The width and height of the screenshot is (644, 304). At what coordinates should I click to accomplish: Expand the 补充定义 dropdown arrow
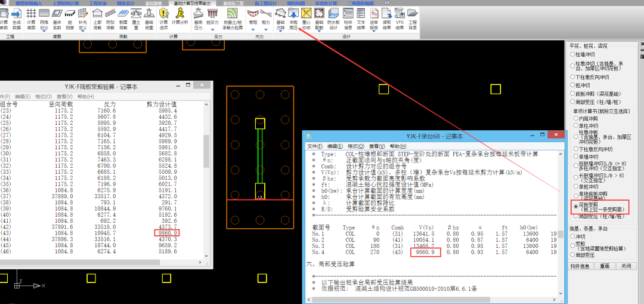82,30
